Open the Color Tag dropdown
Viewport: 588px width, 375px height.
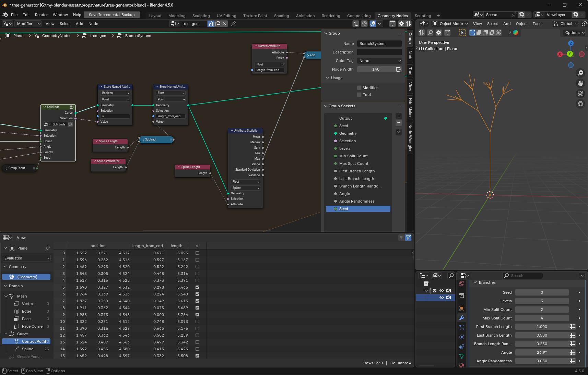tap(379, 61)
